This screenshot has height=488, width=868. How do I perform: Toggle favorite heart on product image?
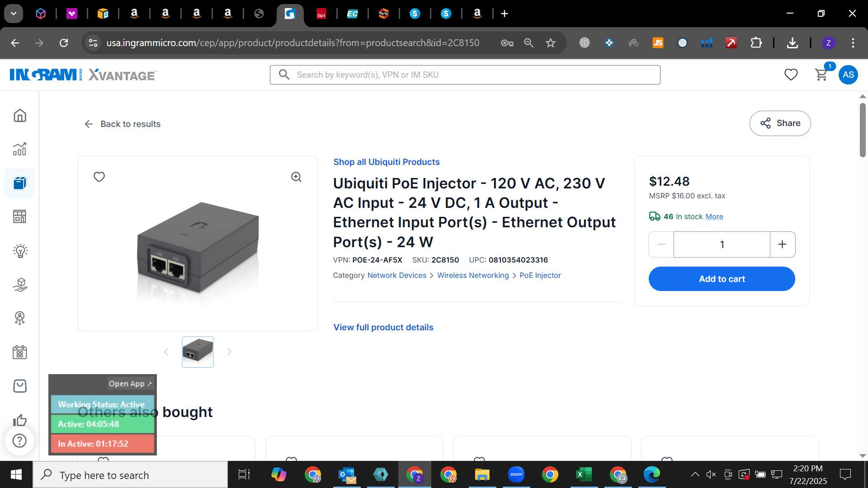click(99, 177)
